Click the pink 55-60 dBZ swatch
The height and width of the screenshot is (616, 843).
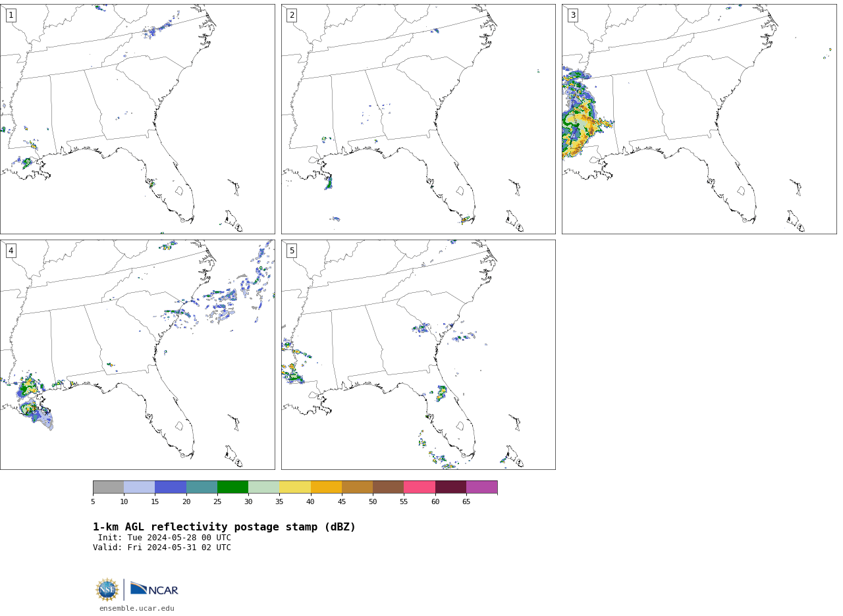420,487
